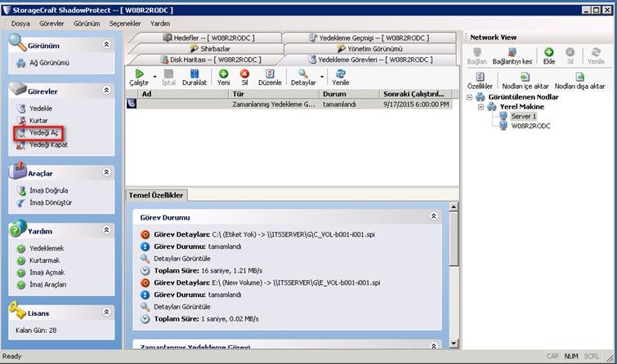Create a new job with Yeni

223,78
